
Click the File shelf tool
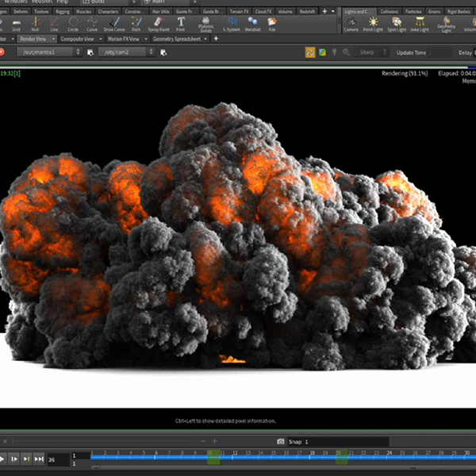coord(272,24)
